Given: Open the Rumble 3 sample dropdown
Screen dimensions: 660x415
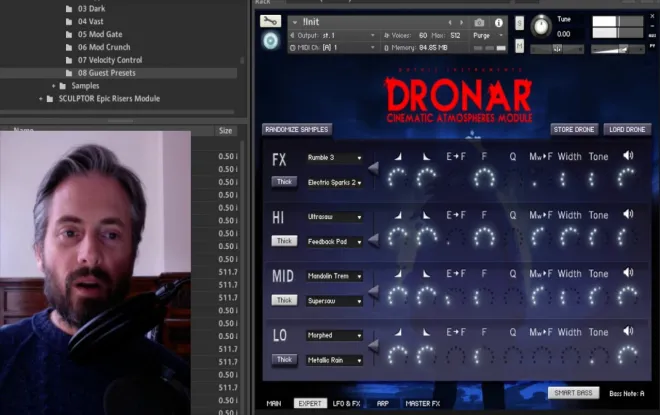Looking at the screenshot, I should click(x=334, y=157).
